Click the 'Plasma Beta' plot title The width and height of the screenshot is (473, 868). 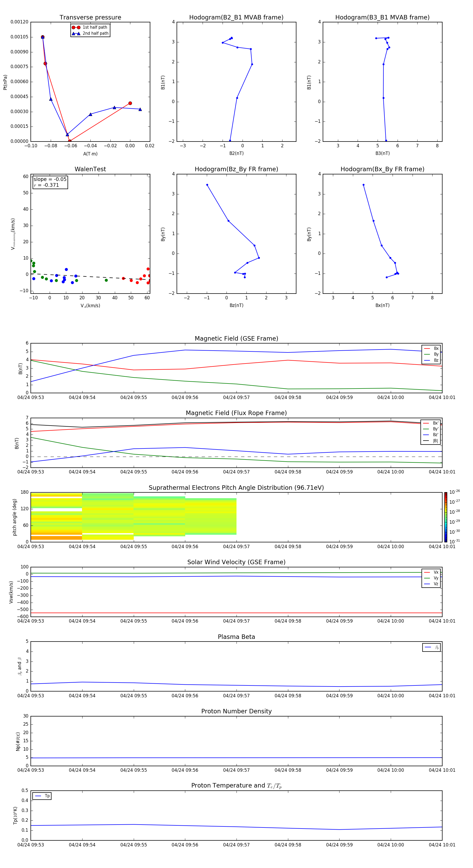(x=236, y=637)
